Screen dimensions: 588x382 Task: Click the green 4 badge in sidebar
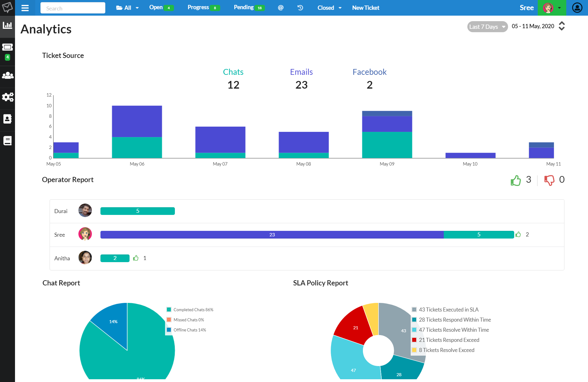(x=8, y=57)
